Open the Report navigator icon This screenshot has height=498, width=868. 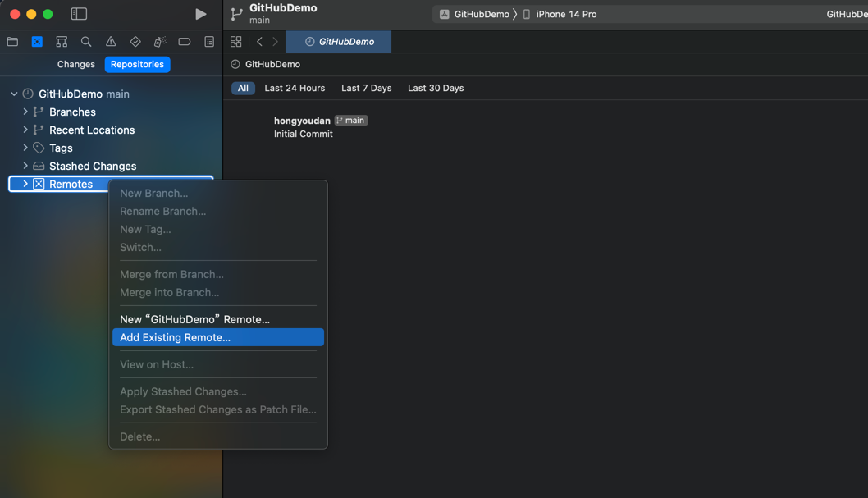click(209, 42)
